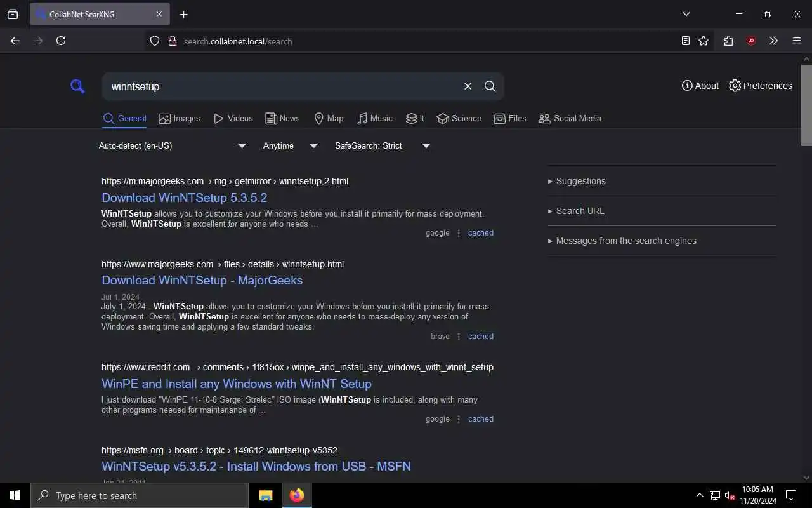Switch to the Files tab

(x=510, y=119)
